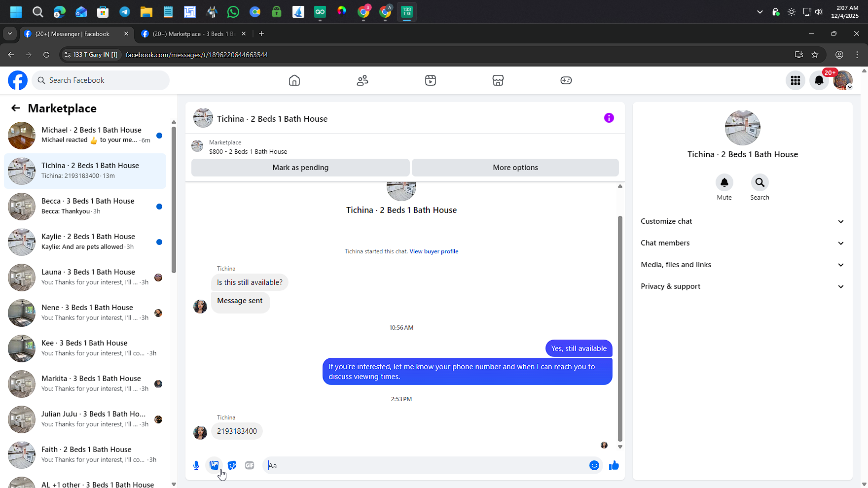Click More options button

point(515,168)
